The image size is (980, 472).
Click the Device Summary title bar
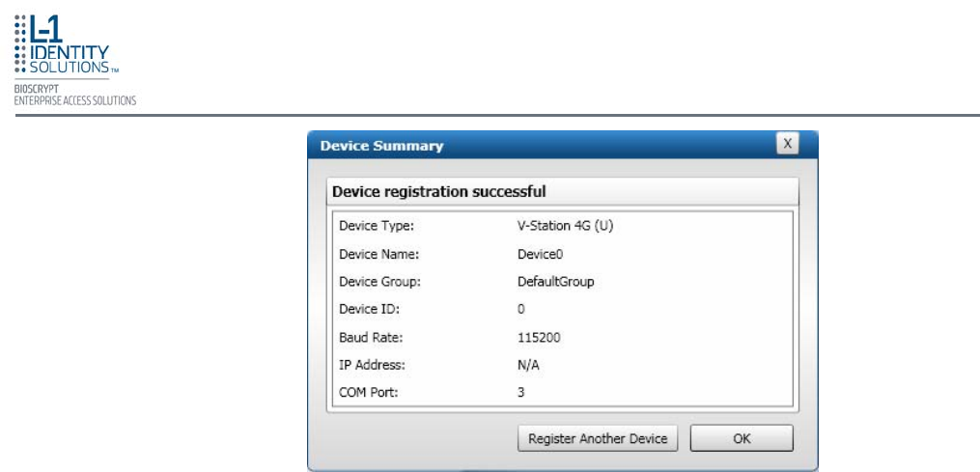541,146
